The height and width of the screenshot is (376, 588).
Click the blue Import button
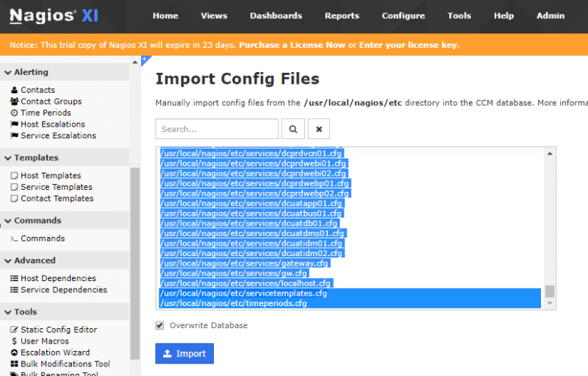pyautogui.click(x=184, y=353)
